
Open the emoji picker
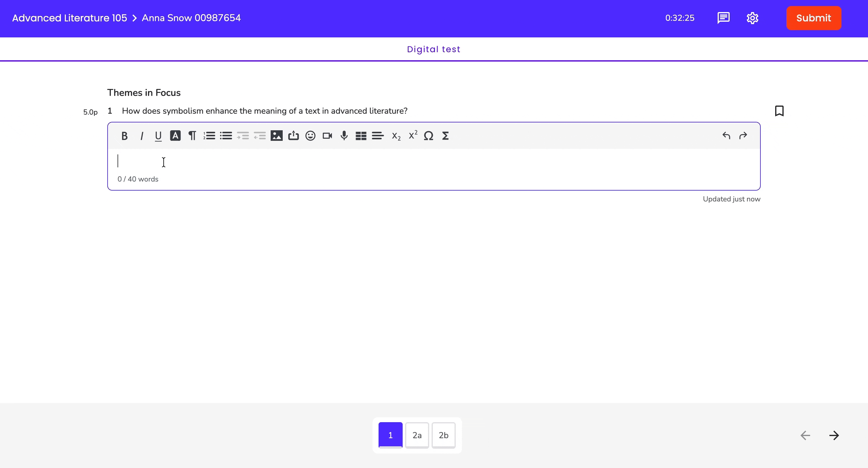click(310, 135)
